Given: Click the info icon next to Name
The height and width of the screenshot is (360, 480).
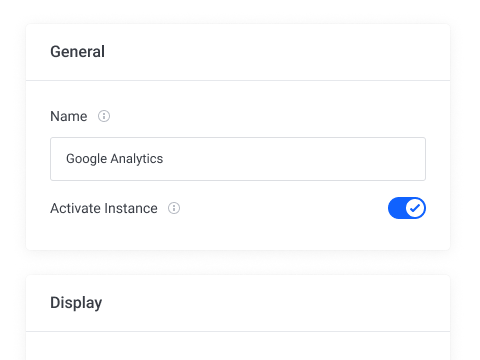Looking at the screenshot, I should coord(104,116).
